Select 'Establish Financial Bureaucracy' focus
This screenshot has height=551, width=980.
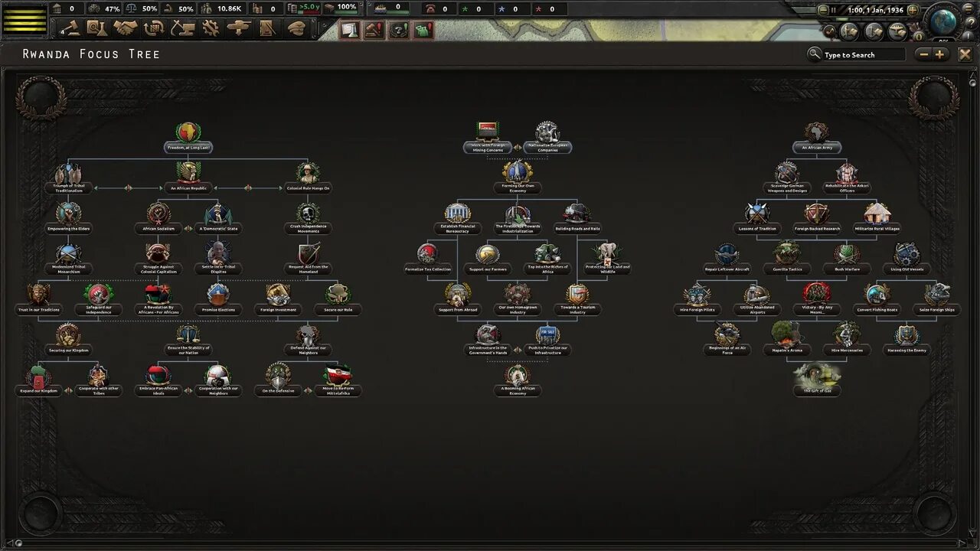(457, 220)
